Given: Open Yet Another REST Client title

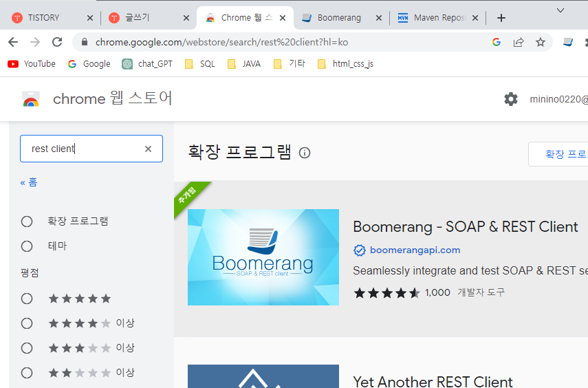Looking at the screenshot, I should click(x=433, y=382).
